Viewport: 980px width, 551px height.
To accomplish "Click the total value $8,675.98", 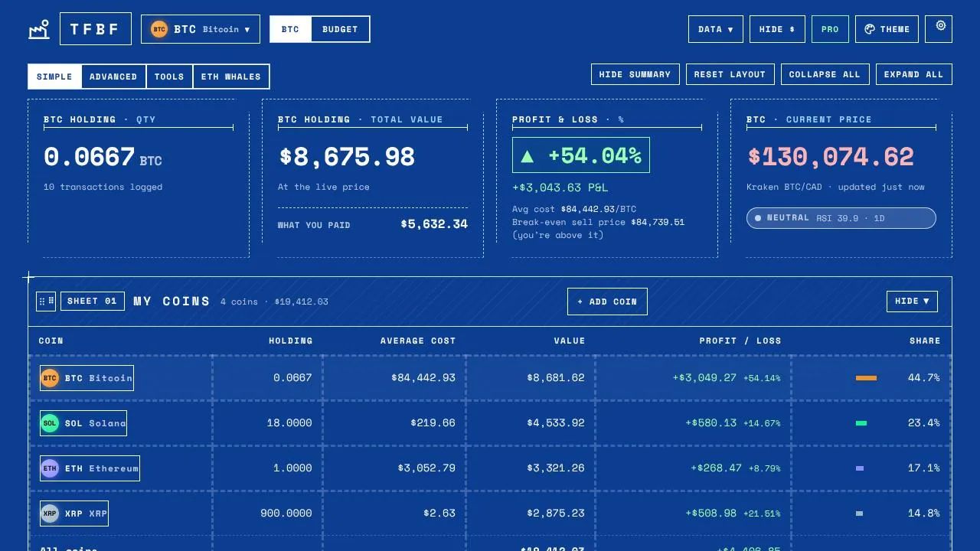I will click(347, 157).
